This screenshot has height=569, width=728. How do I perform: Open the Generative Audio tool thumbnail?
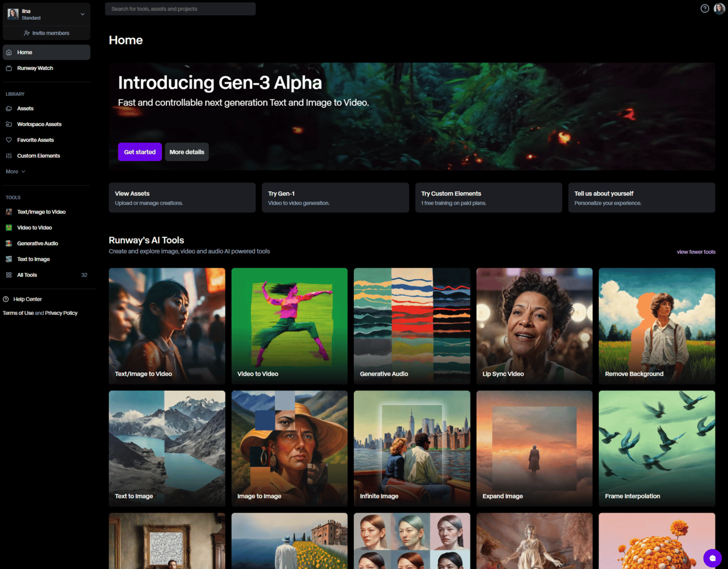click(x=412, y=326)
